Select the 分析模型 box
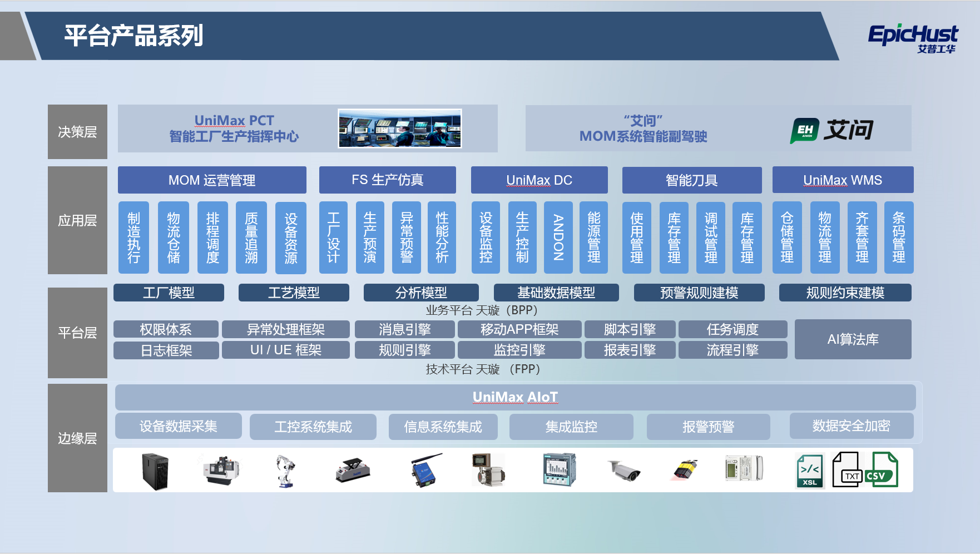980x554 pixels. (421, 293)
